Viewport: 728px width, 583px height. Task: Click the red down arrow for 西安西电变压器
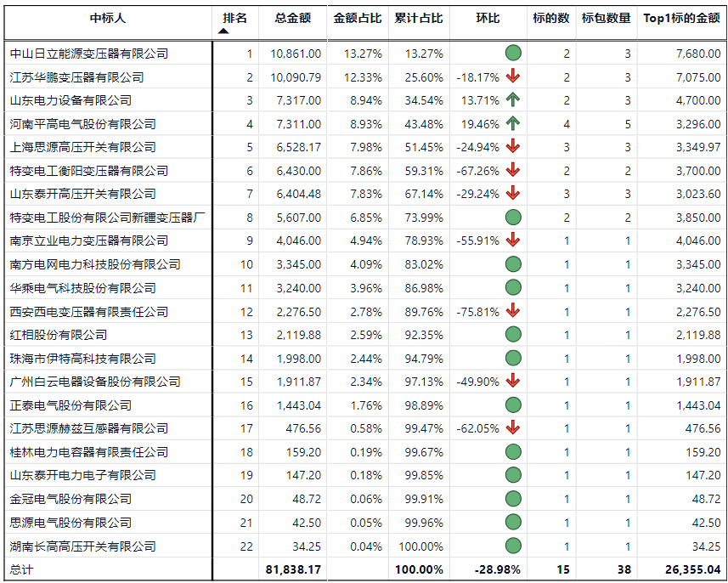point(513,311)
